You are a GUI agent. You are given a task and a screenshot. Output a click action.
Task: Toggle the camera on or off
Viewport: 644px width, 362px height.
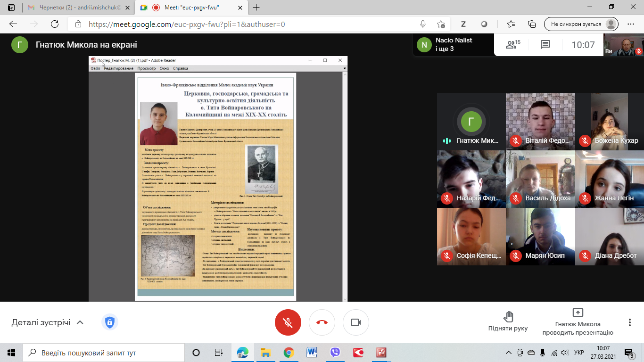coord(356,322)
